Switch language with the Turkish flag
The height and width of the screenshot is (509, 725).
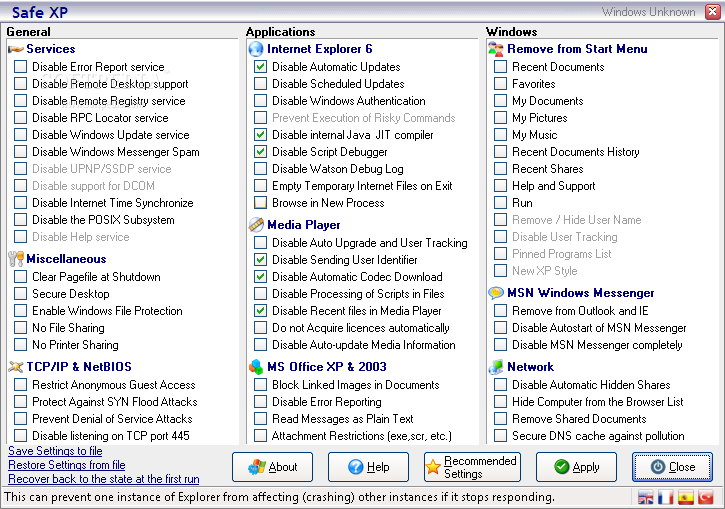tap(706, 498)
